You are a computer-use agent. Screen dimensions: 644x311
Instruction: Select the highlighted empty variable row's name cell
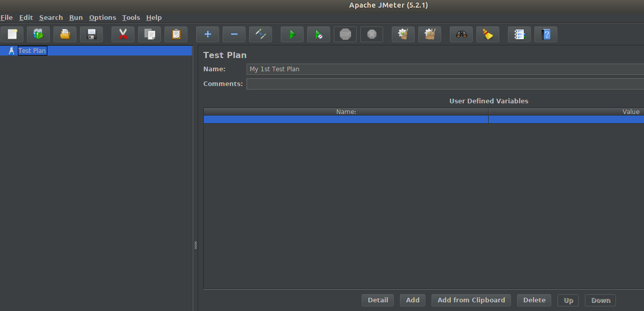point(346,120)
